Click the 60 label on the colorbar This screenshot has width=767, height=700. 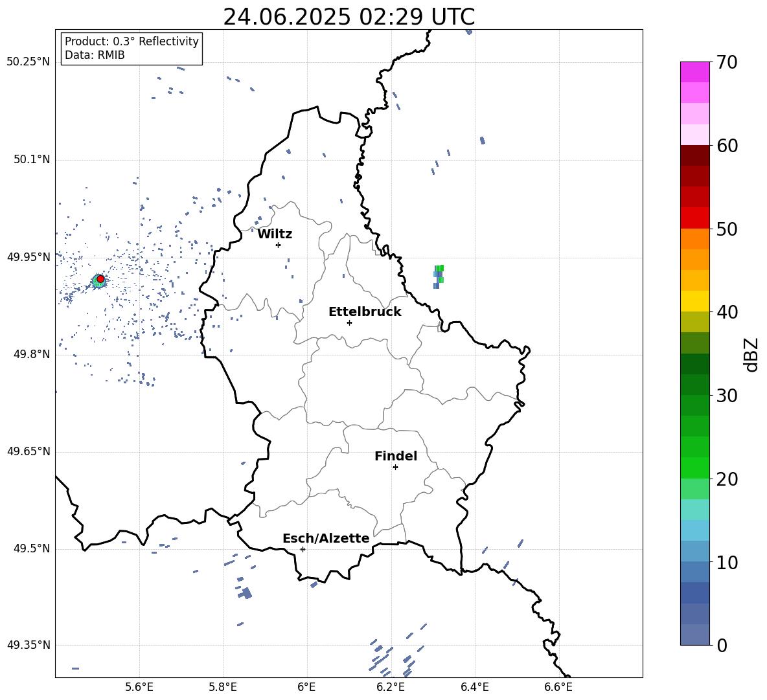click(726, 146)
